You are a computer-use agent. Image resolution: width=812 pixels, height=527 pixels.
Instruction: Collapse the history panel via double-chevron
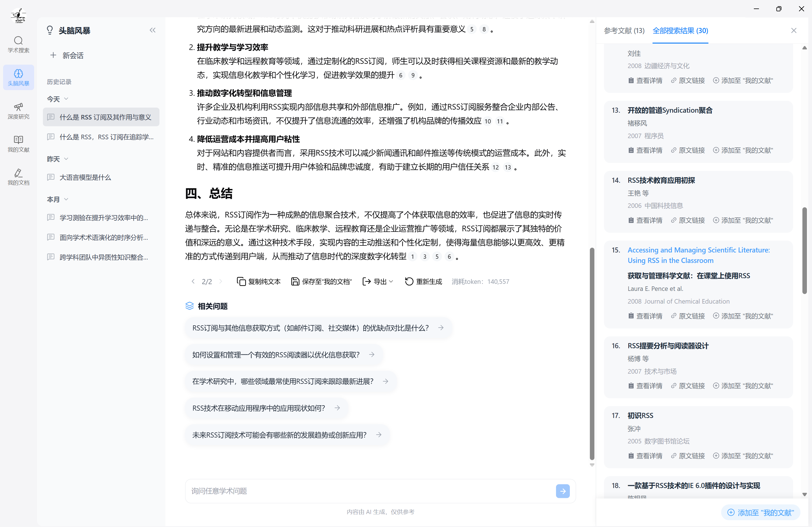[x=152, y=31]
